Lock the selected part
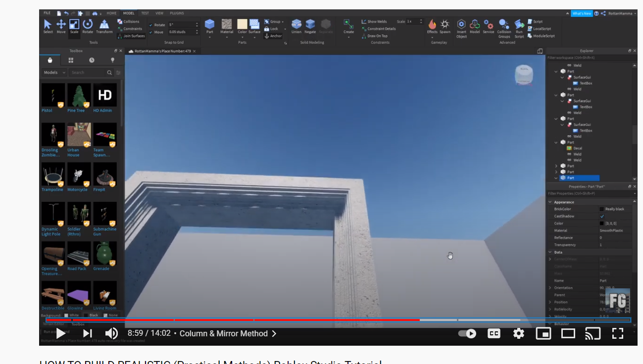 271,29
